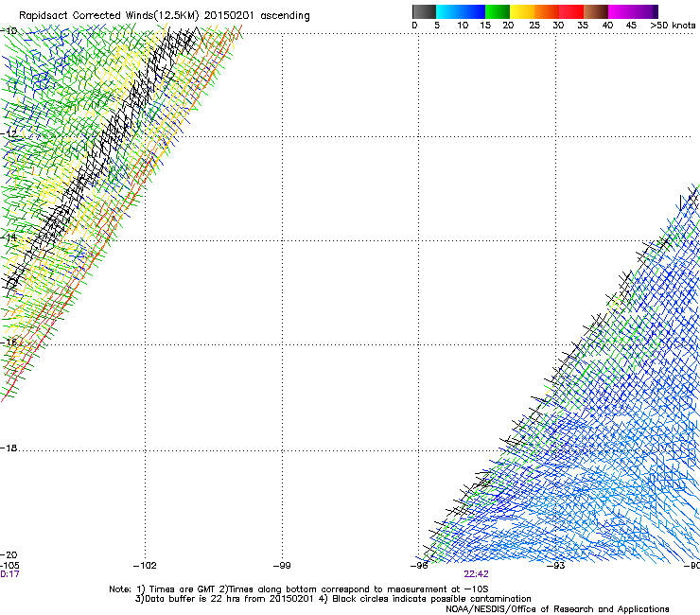Click the '-96' longitude axis label
The width and height of the screenshot is (700, 615).
click(x=419, y=566)
